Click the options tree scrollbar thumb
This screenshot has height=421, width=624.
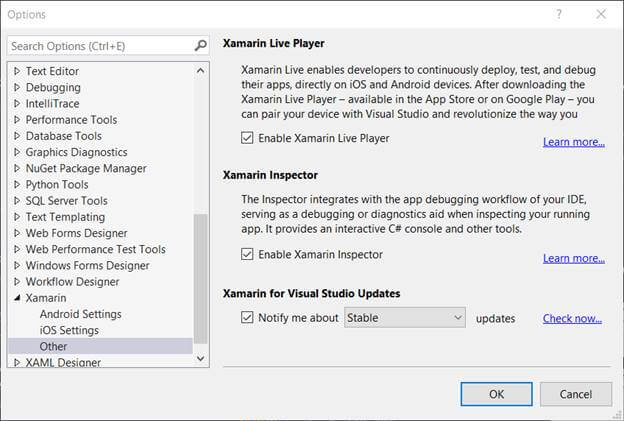201,279
